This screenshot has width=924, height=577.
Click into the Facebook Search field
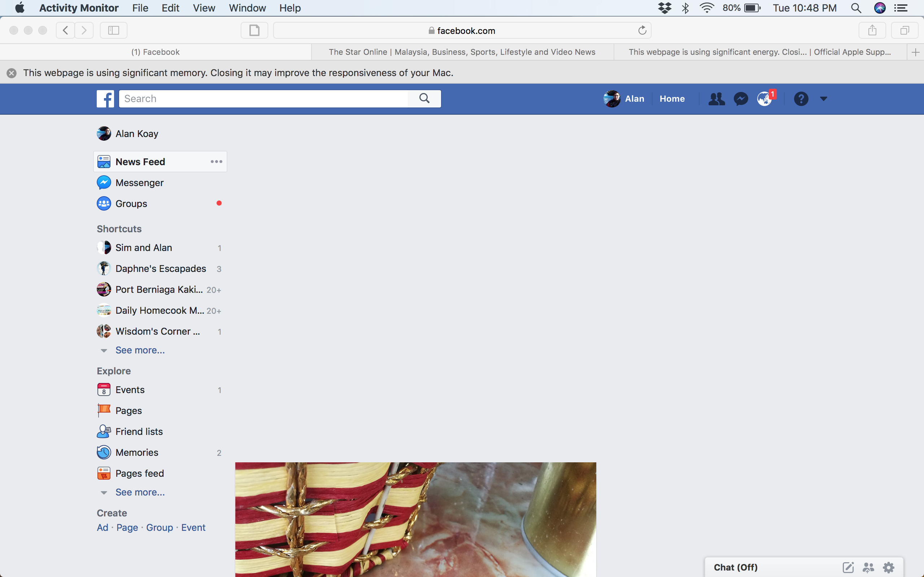coord(263,99)
